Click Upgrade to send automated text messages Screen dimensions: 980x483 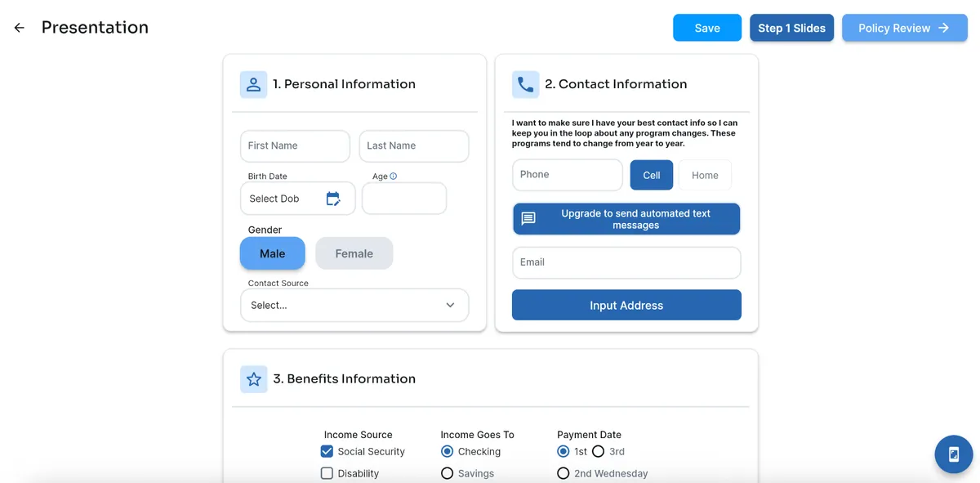pyautogui.click(x=626, y=219)
